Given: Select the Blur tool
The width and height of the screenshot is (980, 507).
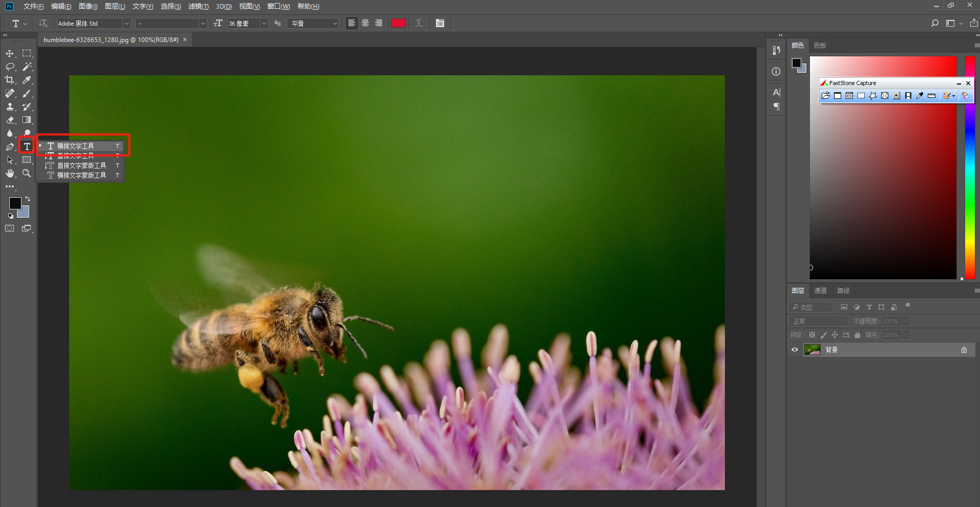Looking at the screenshot, I should (x=10, y=133).
